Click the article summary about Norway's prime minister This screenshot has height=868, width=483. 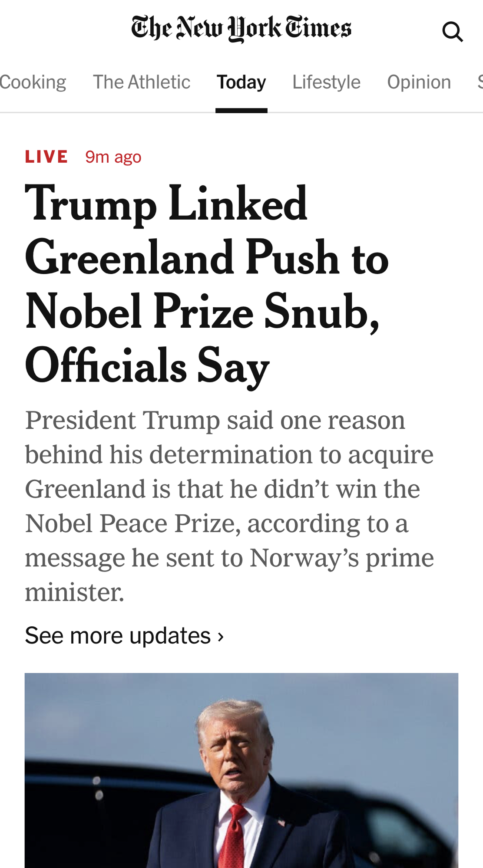229,506
